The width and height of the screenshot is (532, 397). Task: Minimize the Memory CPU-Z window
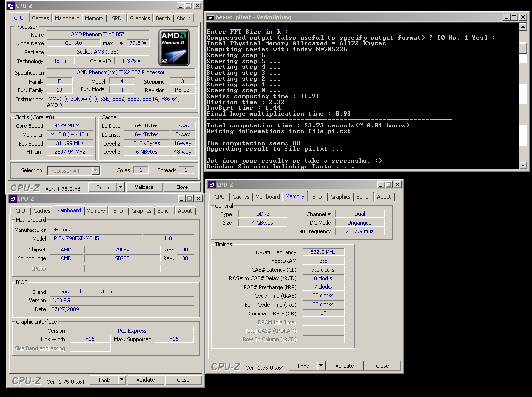click(x=381, y=184)
